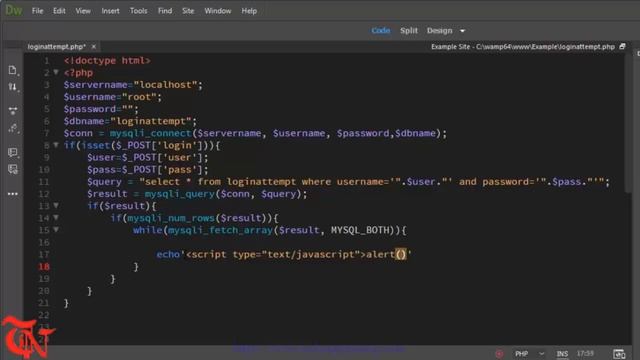Open the View menu
640x360 pixels.
click(x=83, y=11)
